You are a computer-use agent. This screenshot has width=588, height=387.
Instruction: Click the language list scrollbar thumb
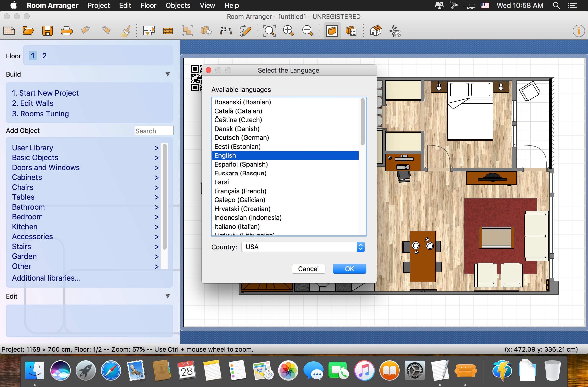coord(362,122)
